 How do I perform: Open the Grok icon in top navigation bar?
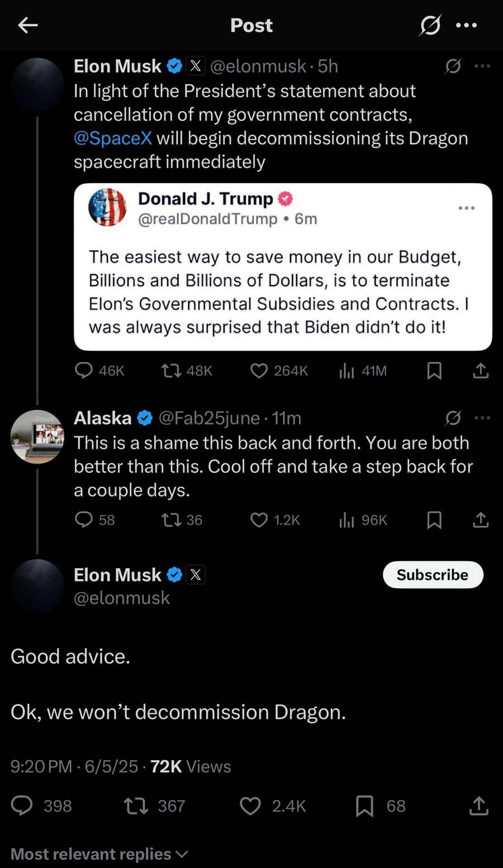coord(429,25)
